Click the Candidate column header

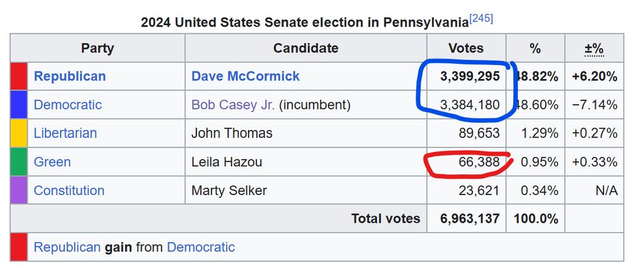(306, 48)
